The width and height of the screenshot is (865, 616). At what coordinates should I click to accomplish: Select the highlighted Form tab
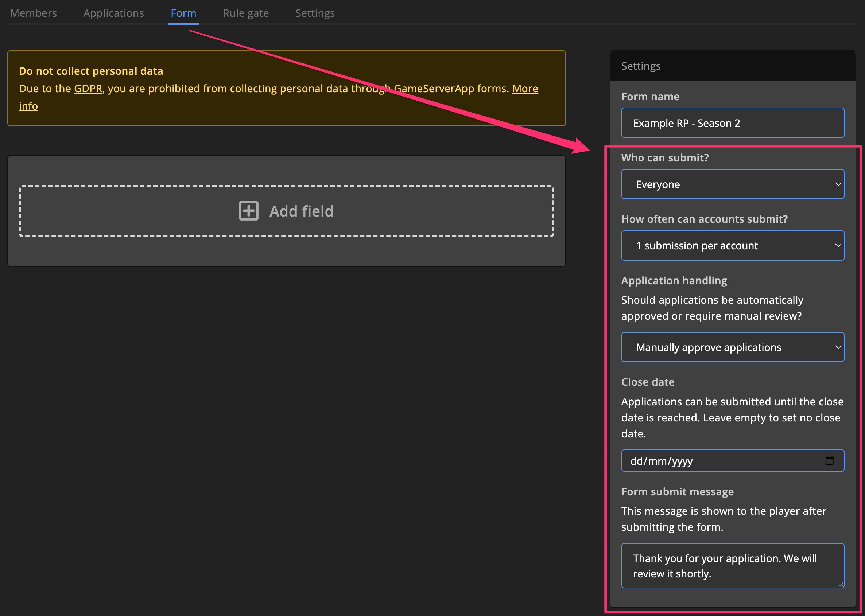click(x=183, y=13)
